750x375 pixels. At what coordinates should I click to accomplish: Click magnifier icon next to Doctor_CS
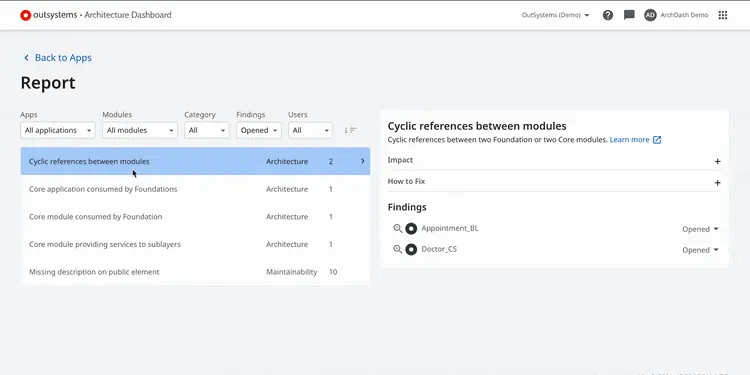[x=397, y=250]
